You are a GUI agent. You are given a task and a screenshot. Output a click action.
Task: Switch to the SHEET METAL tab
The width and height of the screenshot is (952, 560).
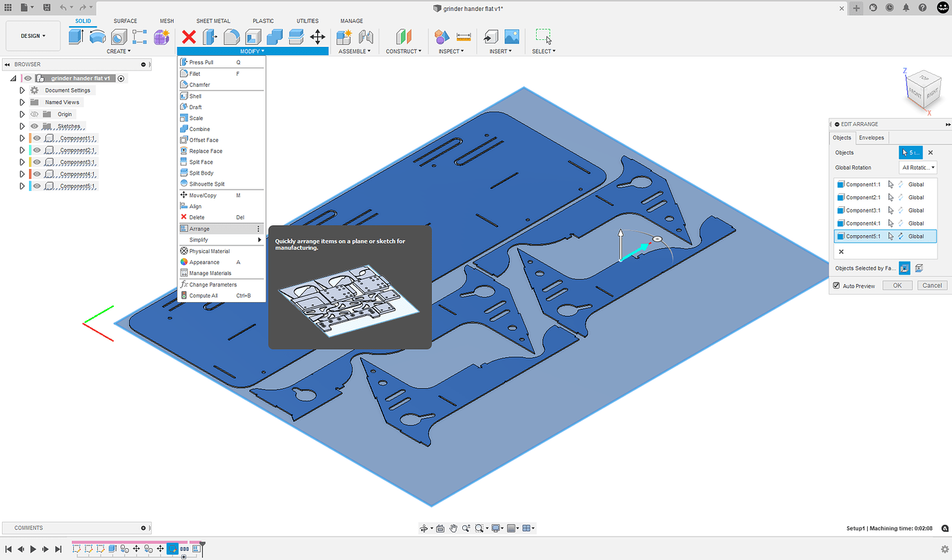tap(212, 21)
